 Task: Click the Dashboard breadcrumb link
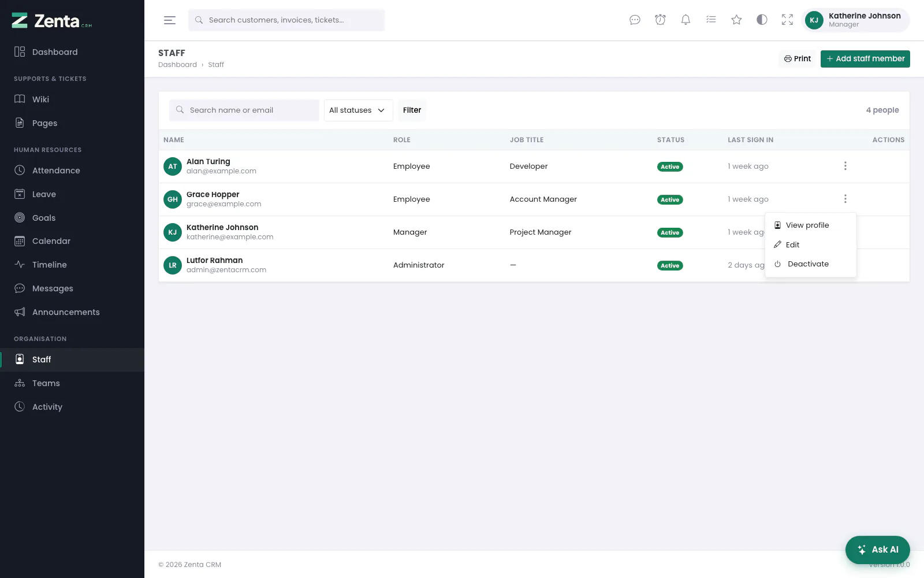177,65
